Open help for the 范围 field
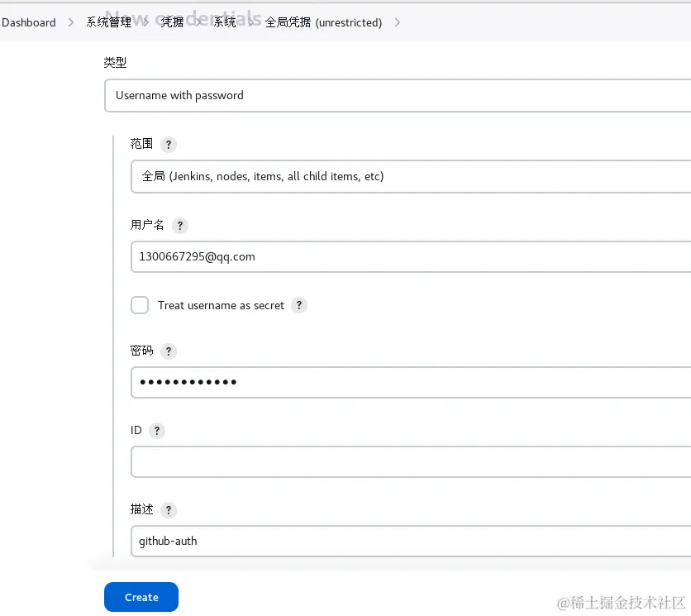691x616 pixels. 169,144
